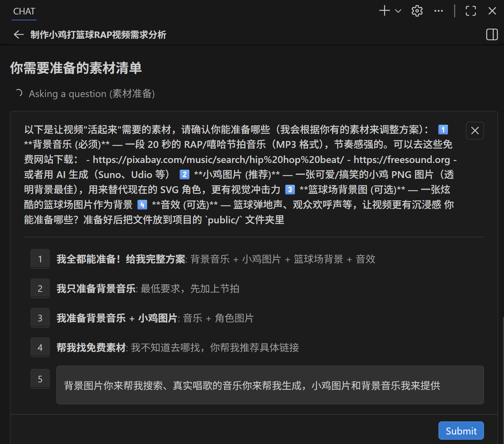Go back using the left arrow
The image size is (504, 444).
tap(19, 34)
